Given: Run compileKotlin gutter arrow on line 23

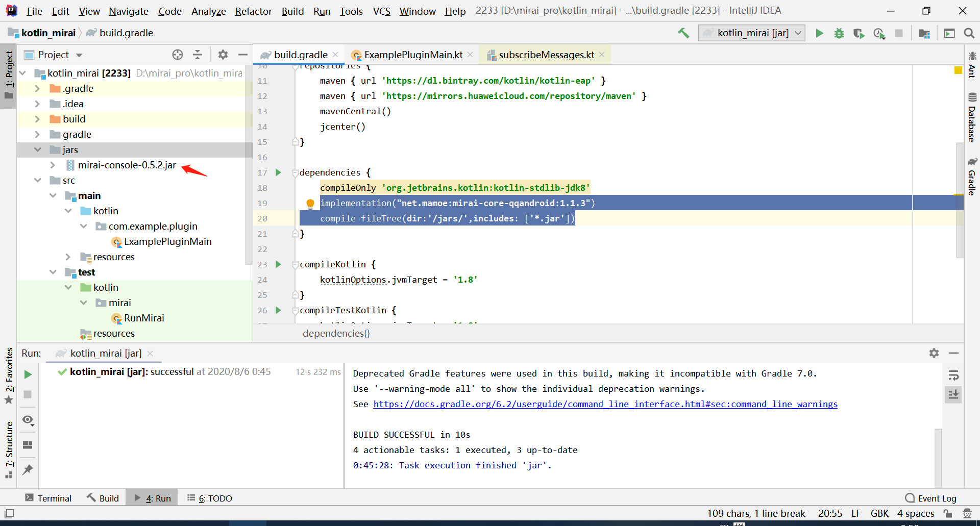Looking at the screenshot, I should pyautogui.click(x=278, y=264).
